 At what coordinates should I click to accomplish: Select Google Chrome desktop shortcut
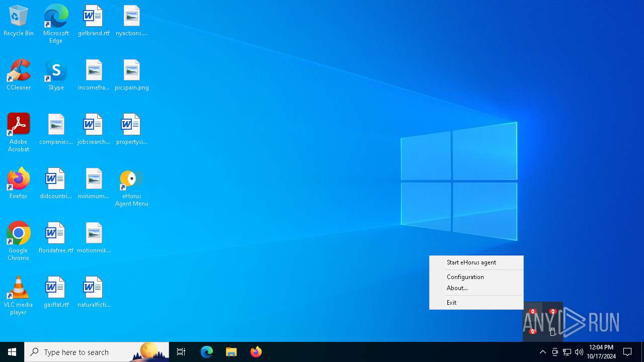[x=19, y=241]
